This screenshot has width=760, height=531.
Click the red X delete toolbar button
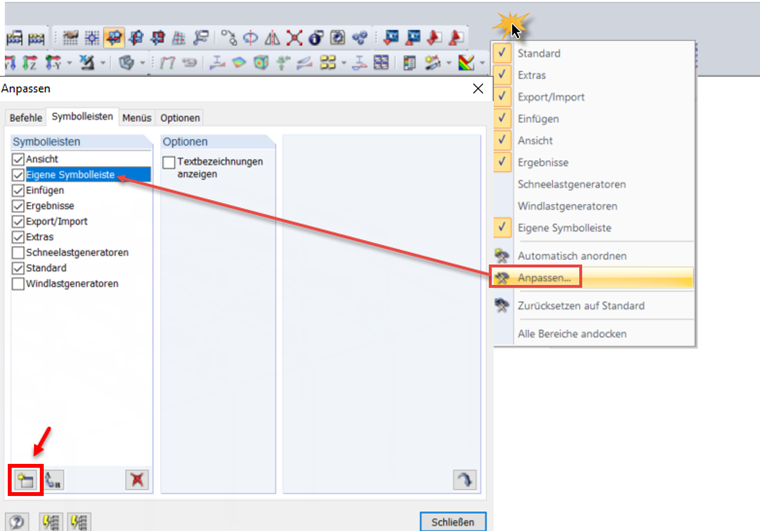137,480
